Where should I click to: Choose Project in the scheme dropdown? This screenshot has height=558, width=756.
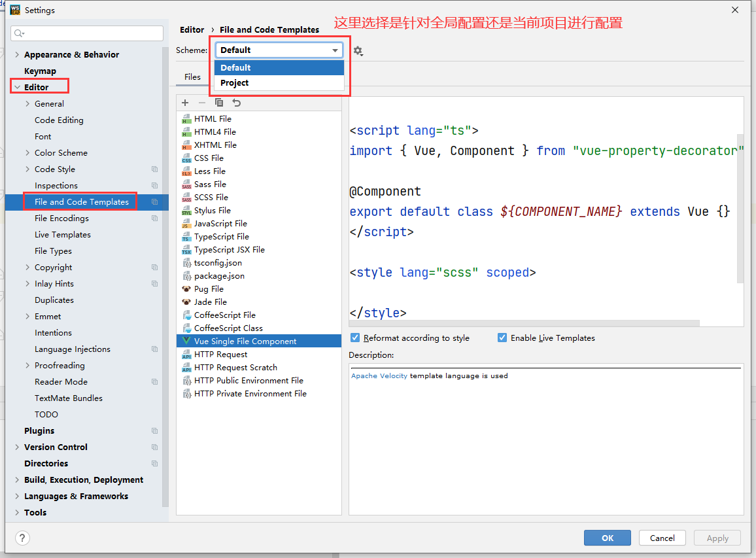235,83
